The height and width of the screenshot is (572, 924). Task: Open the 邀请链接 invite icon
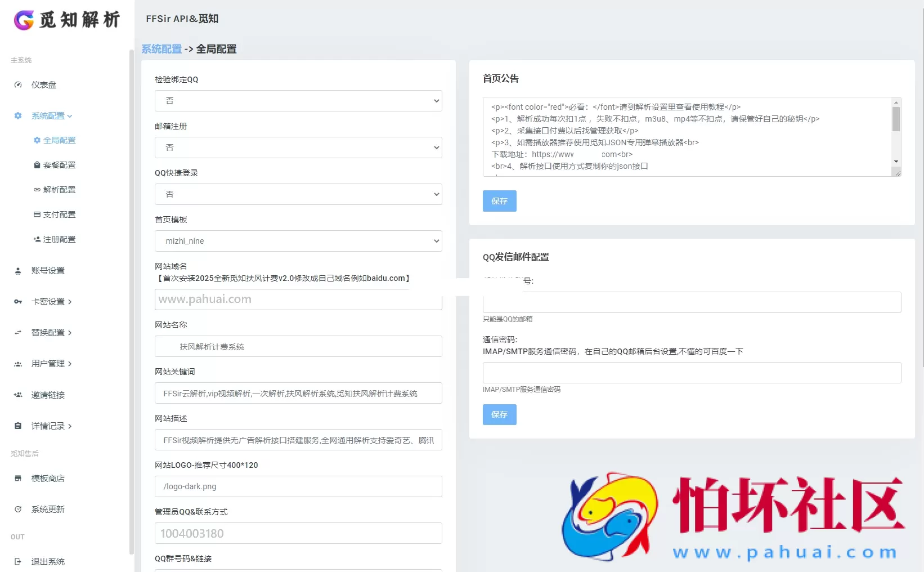coord(17,395)
